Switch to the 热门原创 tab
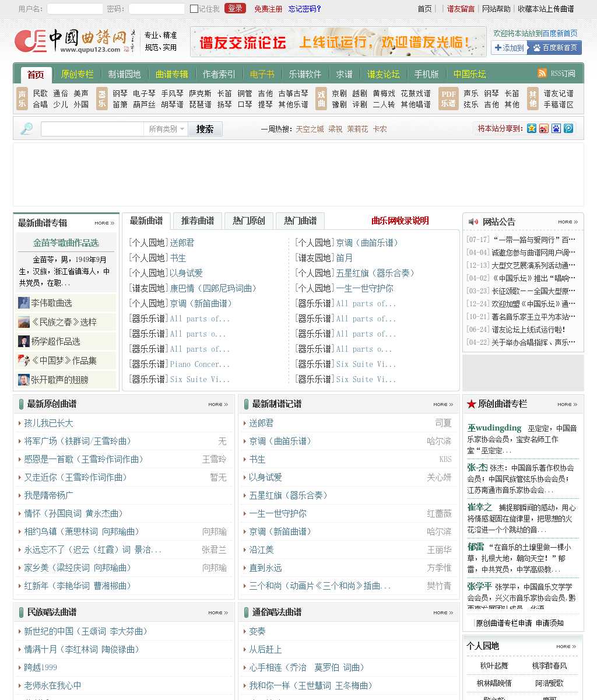 (x=248, y=220)
